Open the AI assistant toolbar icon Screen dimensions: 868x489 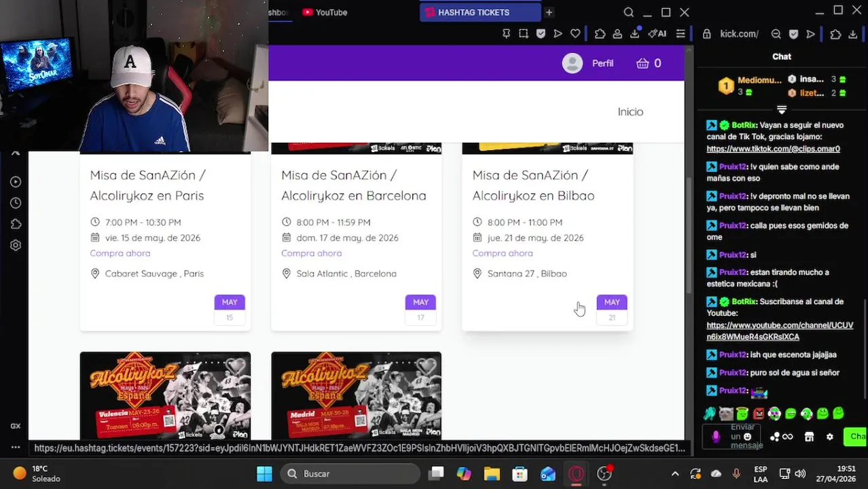click(x=657, y=33)
